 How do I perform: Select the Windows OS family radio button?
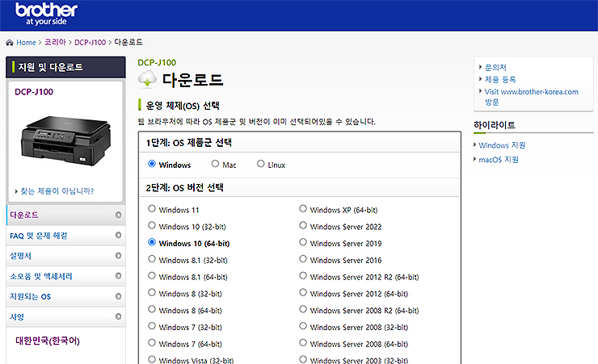point(152,164)
